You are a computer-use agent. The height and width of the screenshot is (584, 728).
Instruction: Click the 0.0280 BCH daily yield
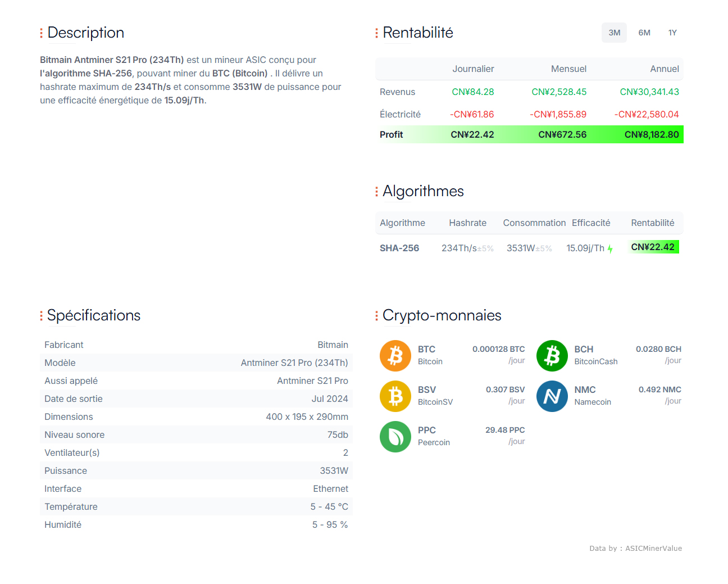(x=658, y=349)
